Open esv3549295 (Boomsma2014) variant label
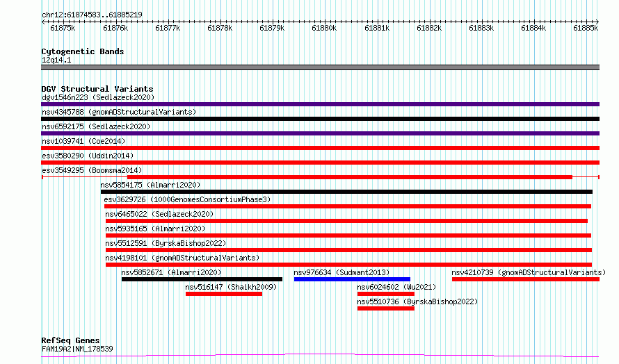This screenshot has width=619, height=364. tap(92, 170)
